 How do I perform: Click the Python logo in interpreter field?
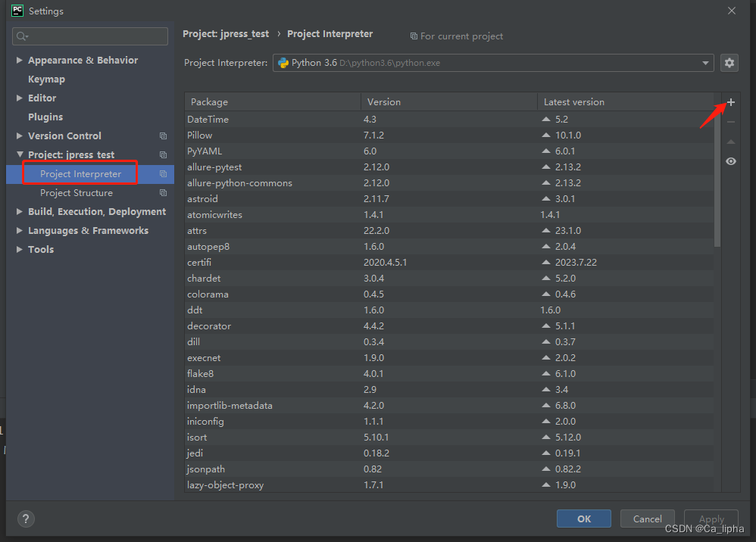tap(283, 63)
